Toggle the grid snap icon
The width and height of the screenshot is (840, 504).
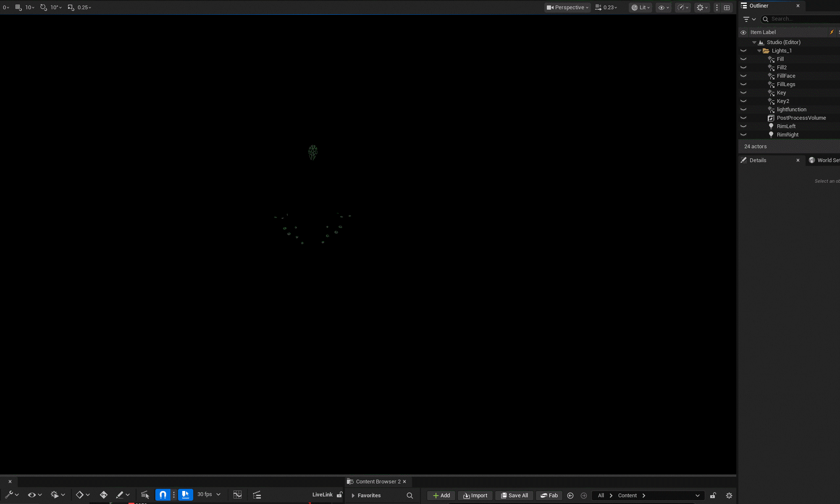click(18, 8)
